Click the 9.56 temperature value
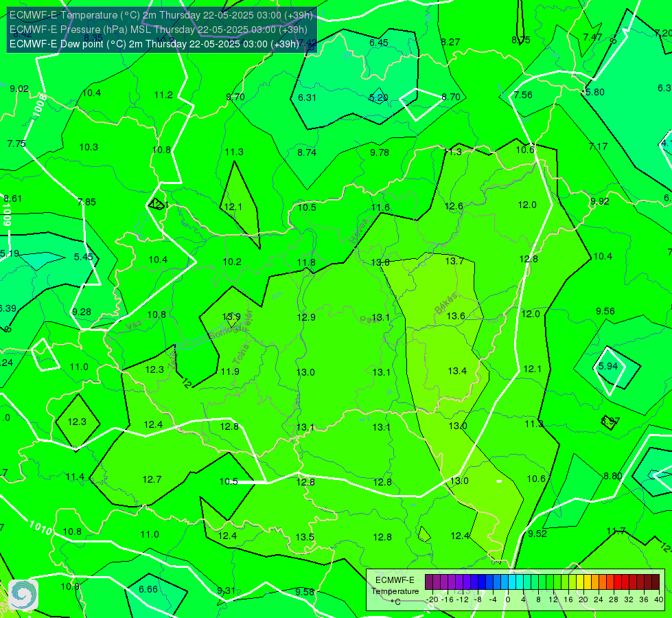 click(605, 311)
